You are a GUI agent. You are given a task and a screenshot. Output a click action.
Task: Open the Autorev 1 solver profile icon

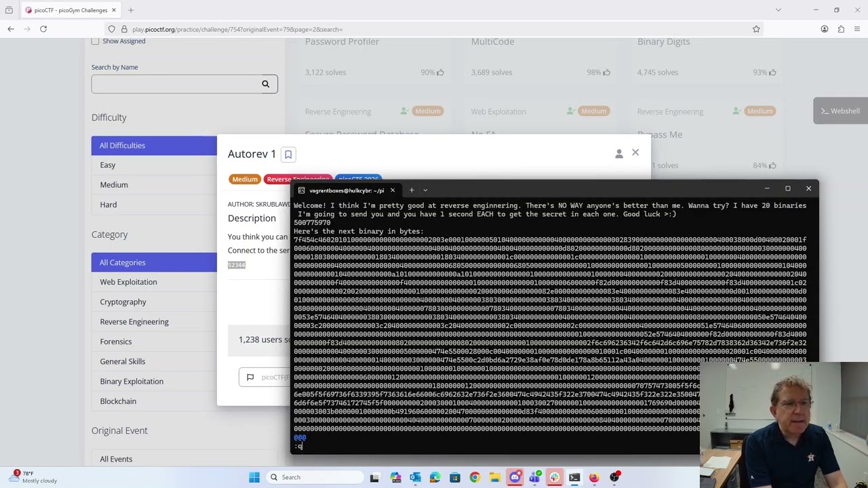[x=619, y=155]
